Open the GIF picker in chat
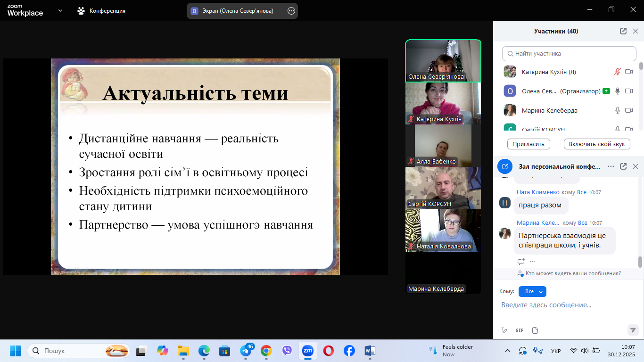The height and width of the screenshot is (362, 644). (x=519, y=330)
